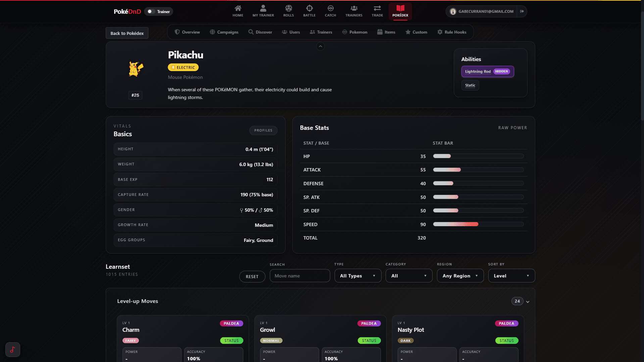Click the Raw Power label

point(512,128)
